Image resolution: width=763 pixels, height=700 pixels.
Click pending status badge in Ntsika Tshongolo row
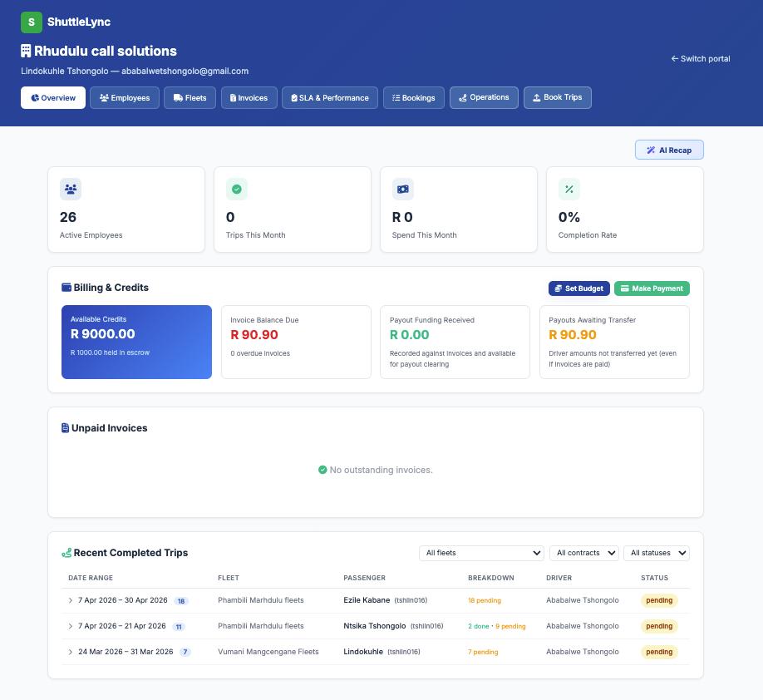click(659, 627)
